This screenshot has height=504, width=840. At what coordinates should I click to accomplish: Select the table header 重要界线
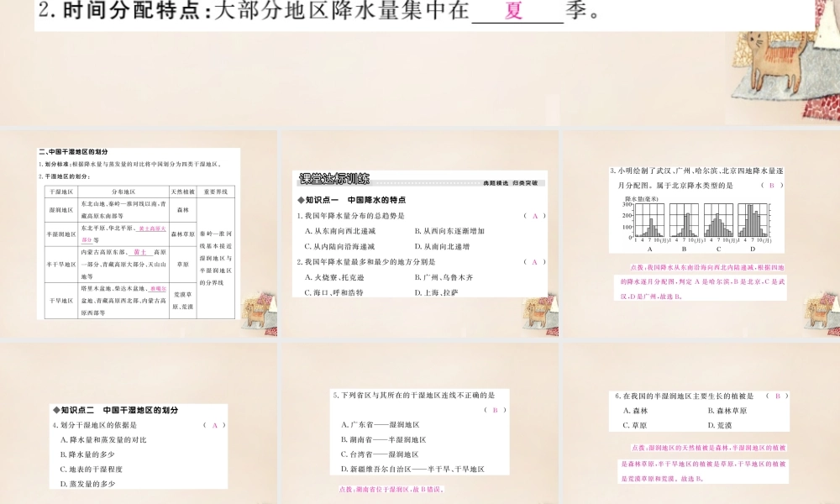point(215,192)
